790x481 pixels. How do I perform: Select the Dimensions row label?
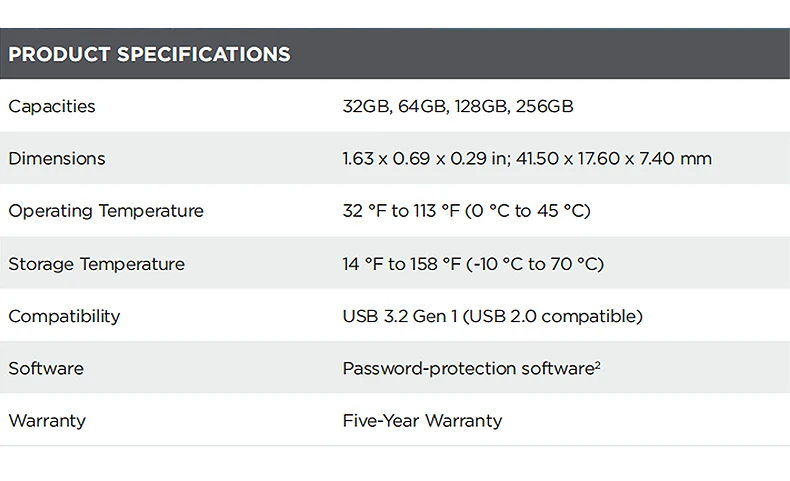coord(57,158)
